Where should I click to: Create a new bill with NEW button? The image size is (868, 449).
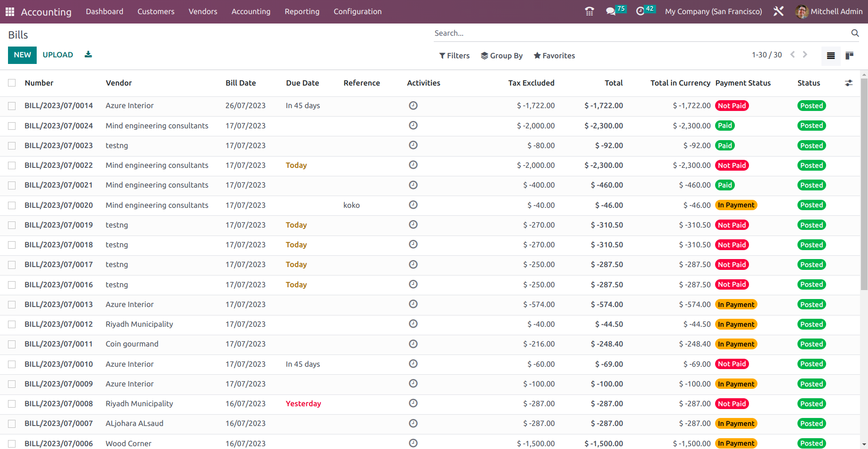[22, 55]
